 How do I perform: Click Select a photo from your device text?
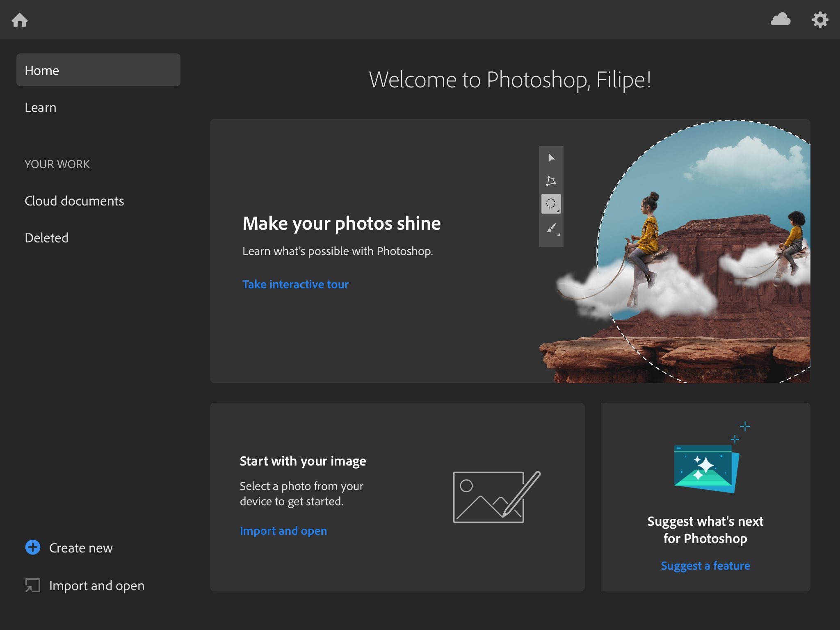point(301,493)
